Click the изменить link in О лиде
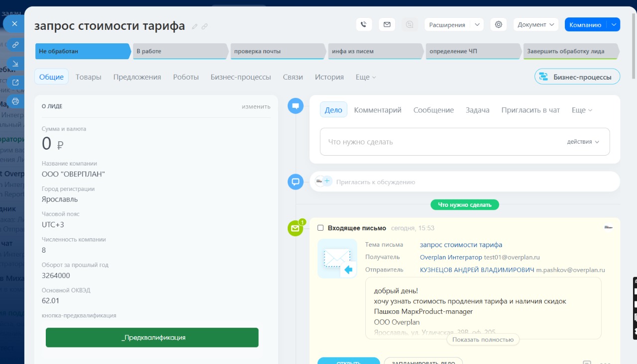 click(256, 106)
